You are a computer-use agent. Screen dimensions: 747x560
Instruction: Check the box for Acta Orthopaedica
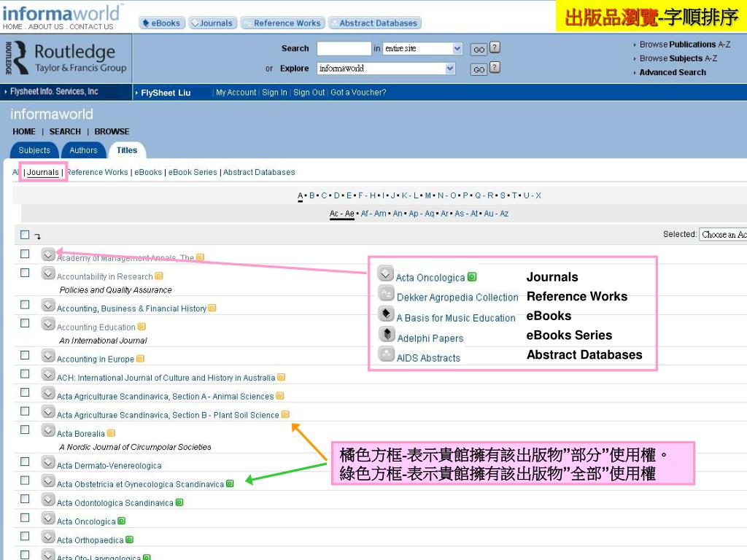point(25,536)
